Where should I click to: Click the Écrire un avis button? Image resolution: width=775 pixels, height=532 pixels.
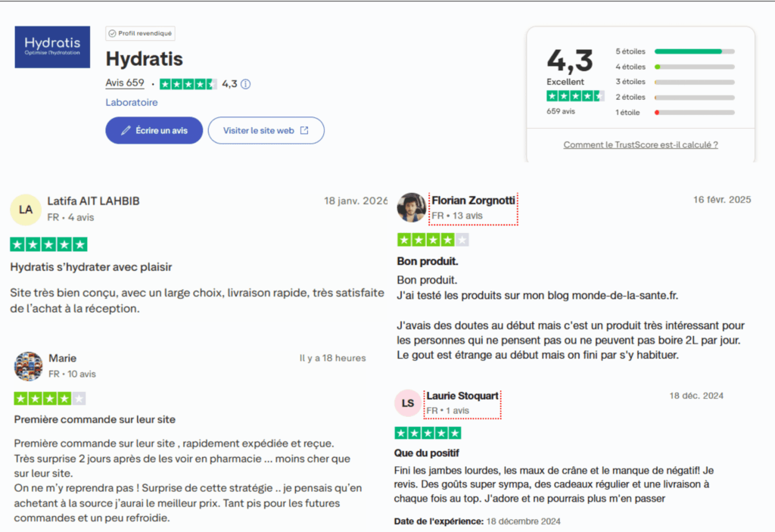(x=154, y=130)
